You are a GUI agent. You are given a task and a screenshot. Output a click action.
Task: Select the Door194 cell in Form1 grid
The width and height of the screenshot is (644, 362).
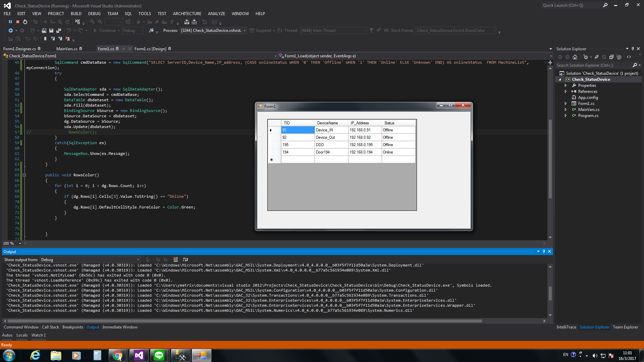click(331, 152)
